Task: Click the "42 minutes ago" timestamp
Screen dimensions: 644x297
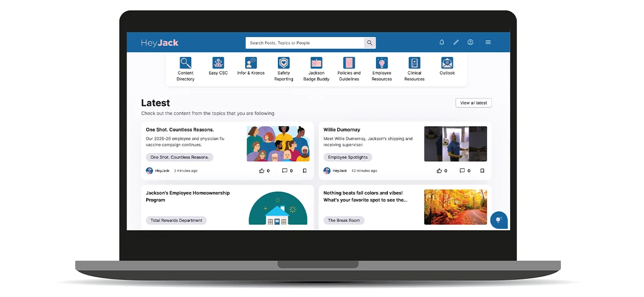Action: pyautogui.click(x=364, y=171)
